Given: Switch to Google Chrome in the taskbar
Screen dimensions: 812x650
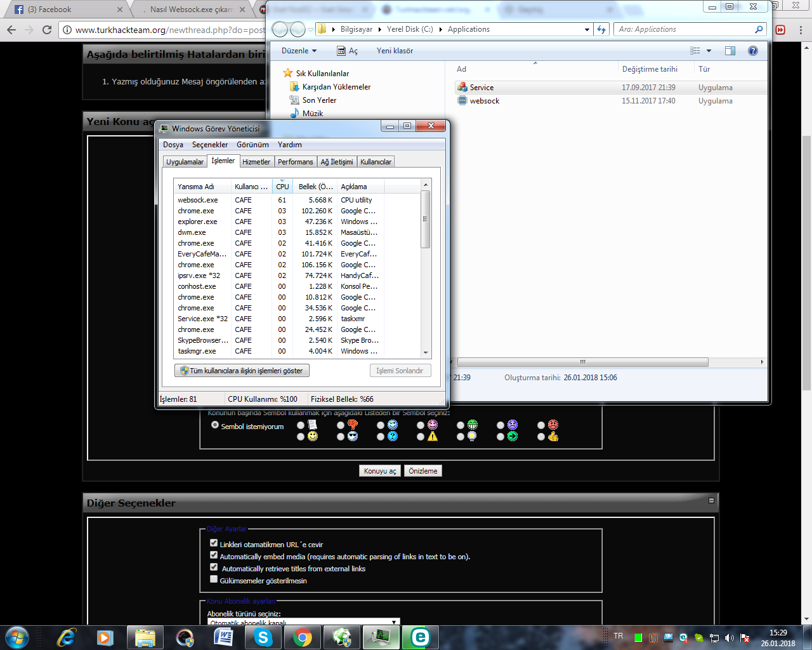Looking at the screenshot, I should coord(303,637).
